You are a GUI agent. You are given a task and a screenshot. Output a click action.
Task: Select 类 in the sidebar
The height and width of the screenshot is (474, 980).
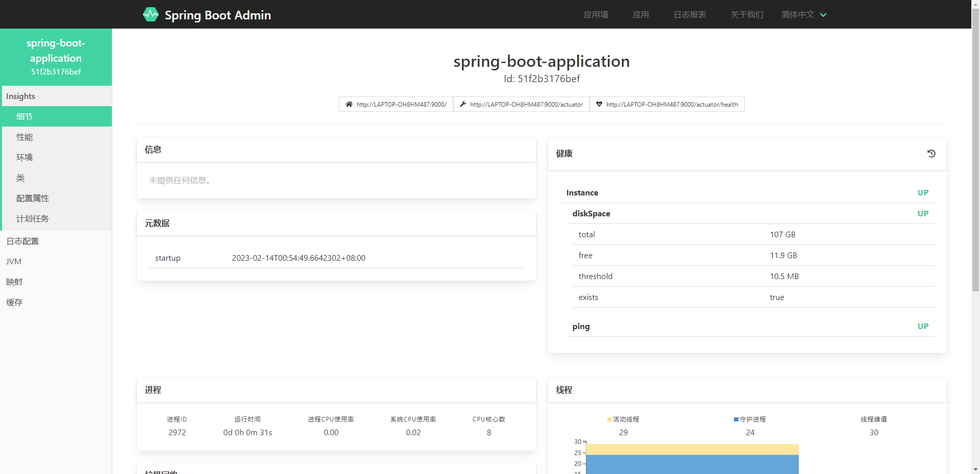(x=56, y=178)
